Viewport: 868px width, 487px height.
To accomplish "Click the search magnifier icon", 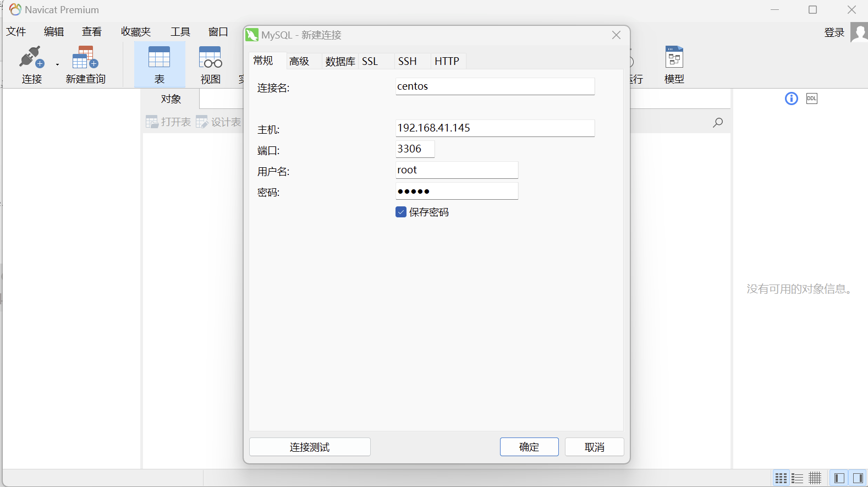I will 718,122.
